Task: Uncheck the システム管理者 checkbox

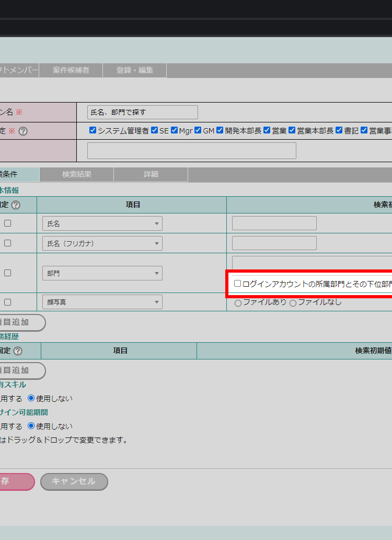Action: click(x=93, y=130)
